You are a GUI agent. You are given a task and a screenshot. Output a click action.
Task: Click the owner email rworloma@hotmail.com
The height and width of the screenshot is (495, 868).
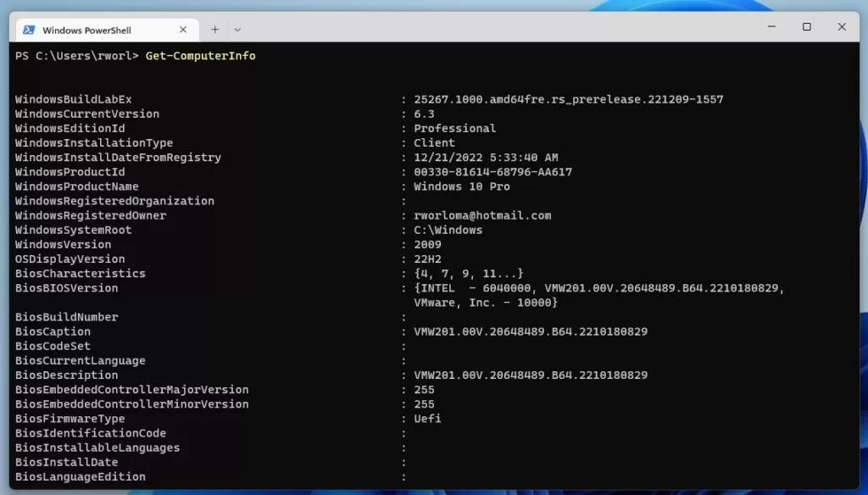(x=482, y=215)
